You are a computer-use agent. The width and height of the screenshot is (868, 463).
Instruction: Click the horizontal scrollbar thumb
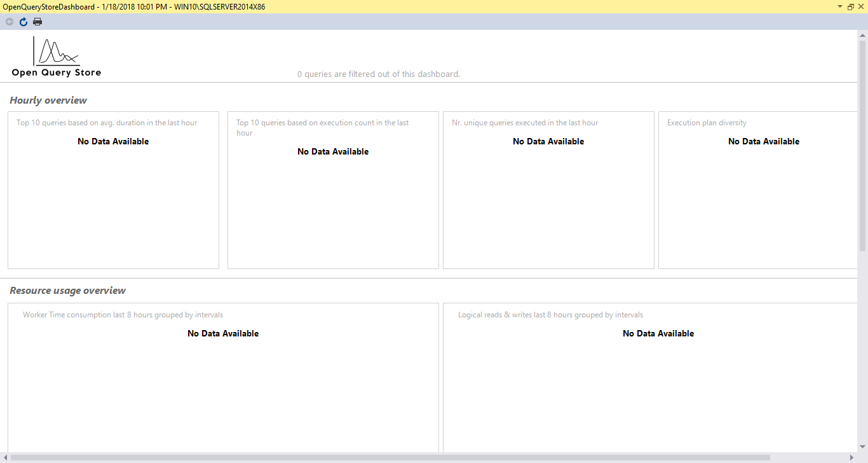[x=390, y=457]
